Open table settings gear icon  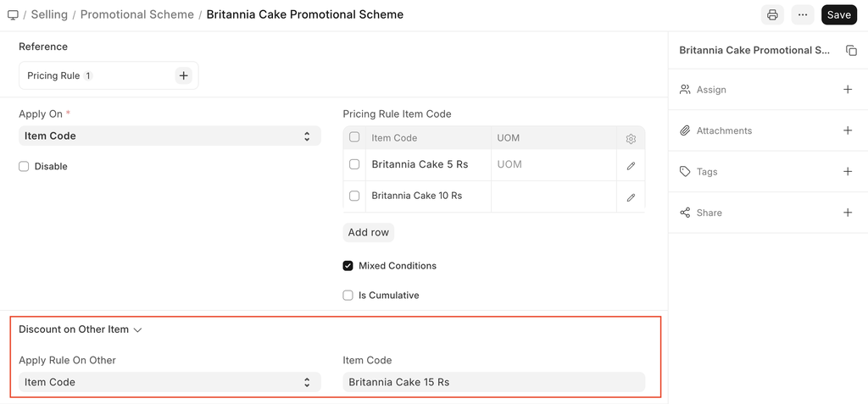631,138
